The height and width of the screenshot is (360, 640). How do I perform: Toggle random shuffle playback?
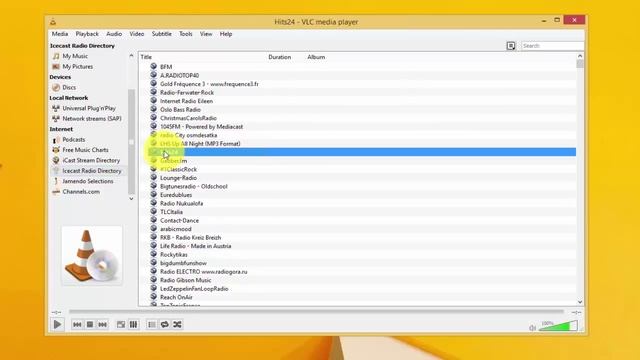pos(177,324)
